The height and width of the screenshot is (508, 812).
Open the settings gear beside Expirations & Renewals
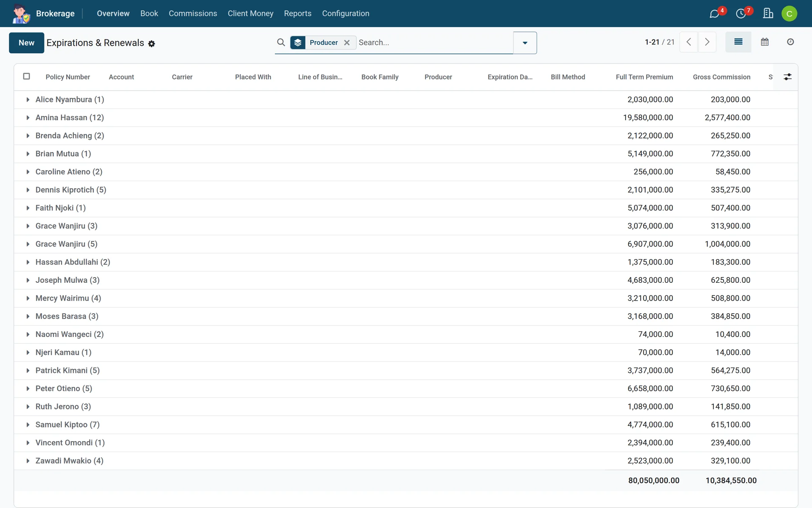point(151,44)
